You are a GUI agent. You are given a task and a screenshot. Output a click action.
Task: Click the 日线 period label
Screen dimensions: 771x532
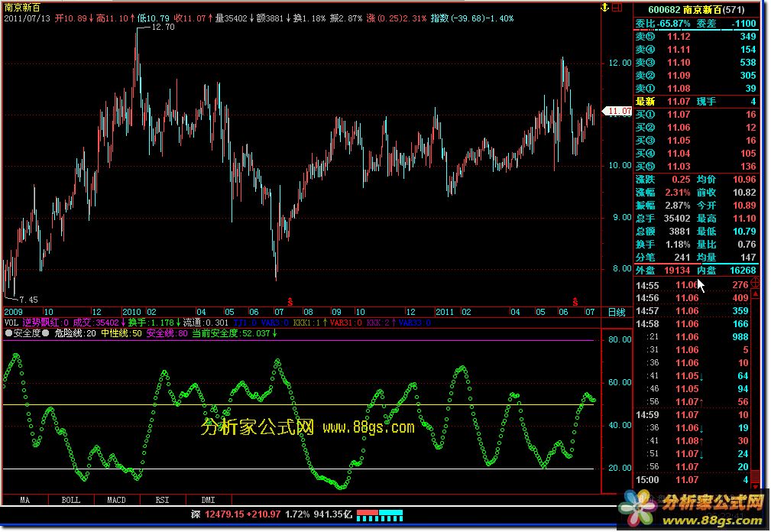(x=617, y=312)
